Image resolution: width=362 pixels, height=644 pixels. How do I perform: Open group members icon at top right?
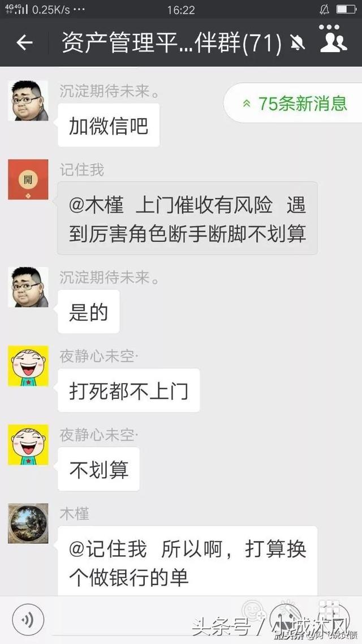(x=334, y=38)
